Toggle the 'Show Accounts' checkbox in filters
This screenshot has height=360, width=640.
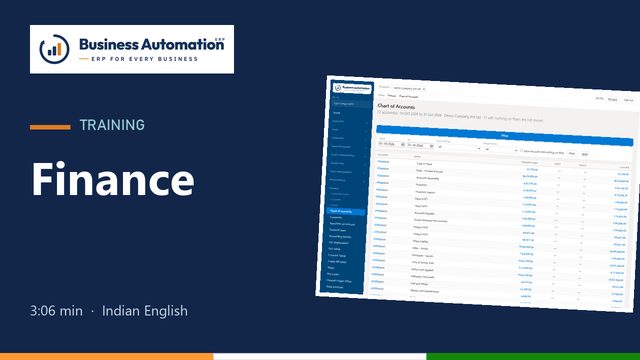521,151
